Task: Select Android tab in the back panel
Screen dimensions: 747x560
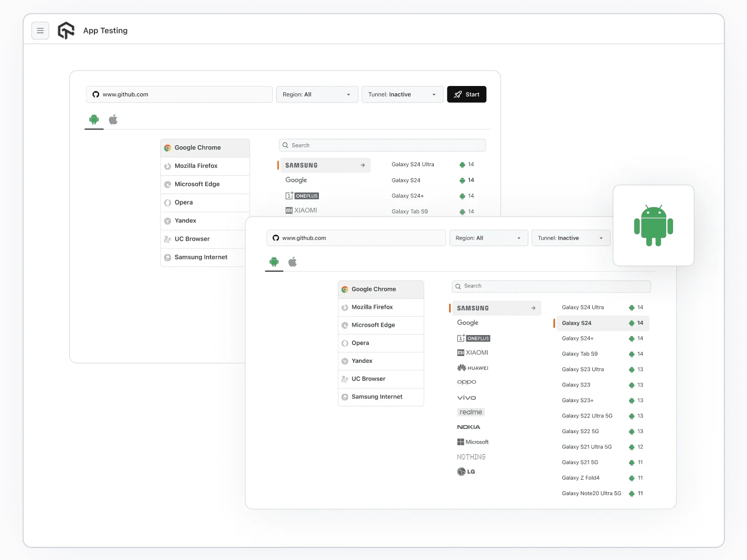Action: [x=94, y=120]
